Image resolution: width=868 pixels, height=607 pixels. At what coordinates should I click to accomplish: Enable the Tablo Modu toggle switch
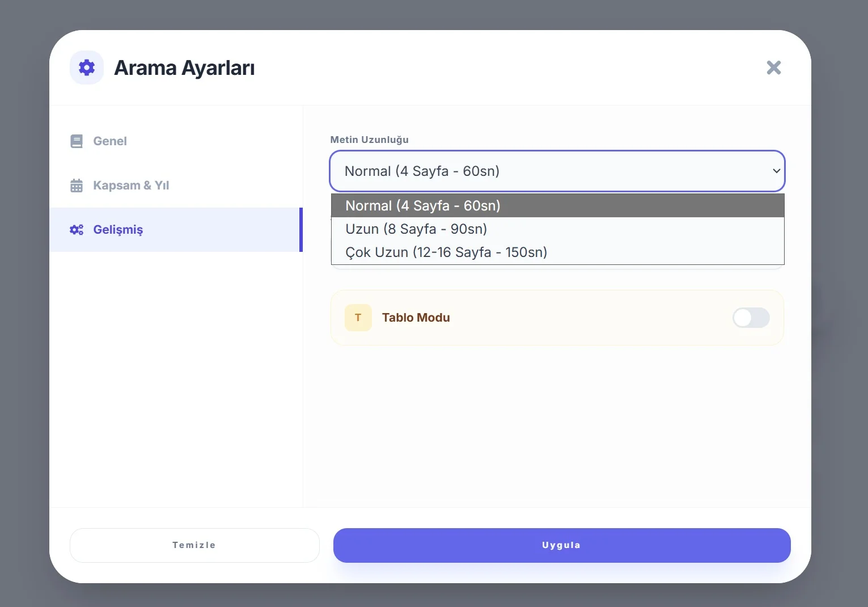point(751,318)
